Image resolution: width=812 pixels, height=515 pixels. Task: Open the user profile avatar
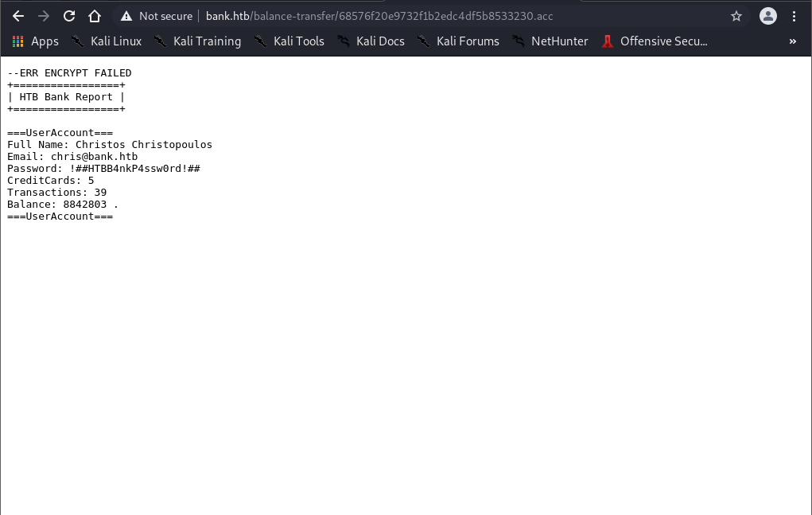coord(767,16)
